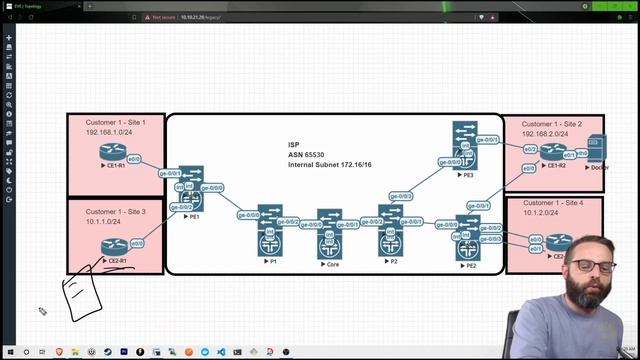Click P2 ge-0/0/3 interface label

tap(401, 196)
